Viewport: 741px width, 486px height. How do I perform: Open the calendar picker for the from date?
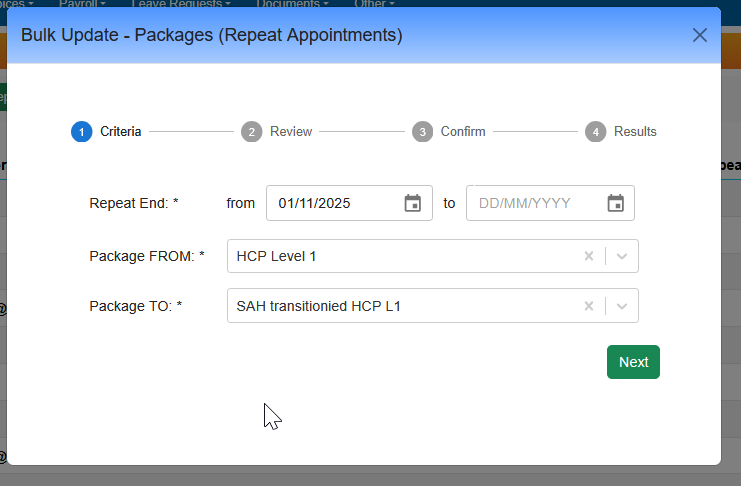412,203
